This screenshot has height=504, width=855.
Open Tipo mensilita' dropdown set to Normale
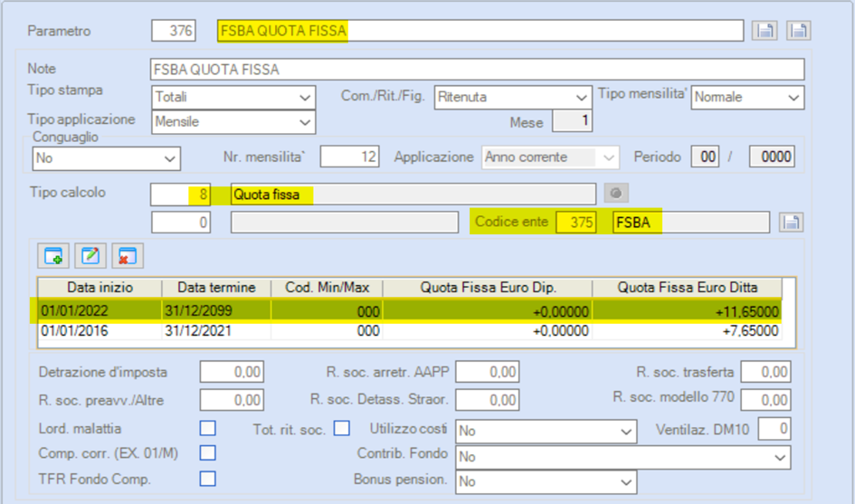tap(747, 98)
